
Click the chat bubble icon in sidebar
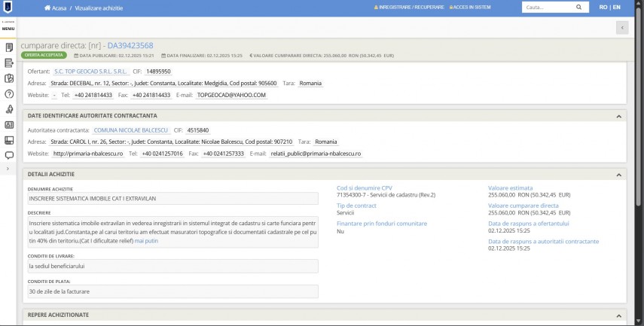9,156
